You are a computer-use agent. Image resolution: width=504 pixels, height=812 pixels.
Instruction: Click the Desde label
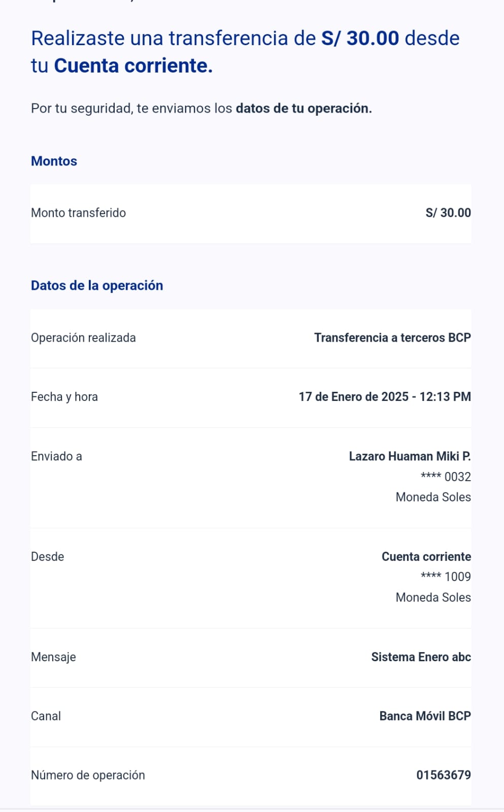pyautogui.click(x=48, y=557)
